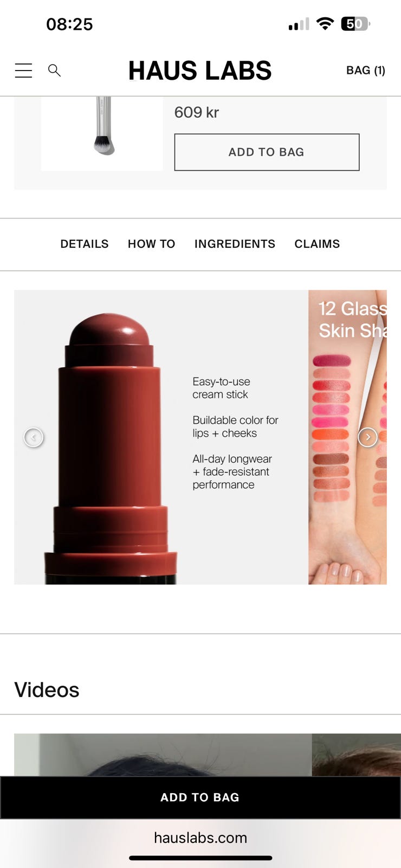
Task: Tap the 12 Glassy Skin Shades swatch slide
Action: tap(348, 437)
